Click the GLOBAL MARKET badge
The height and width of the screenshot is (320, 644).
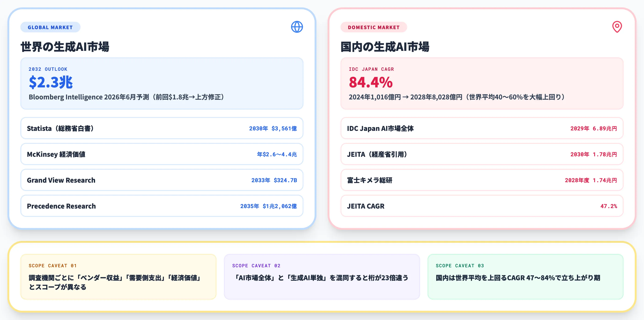click(x=50, y=27)
